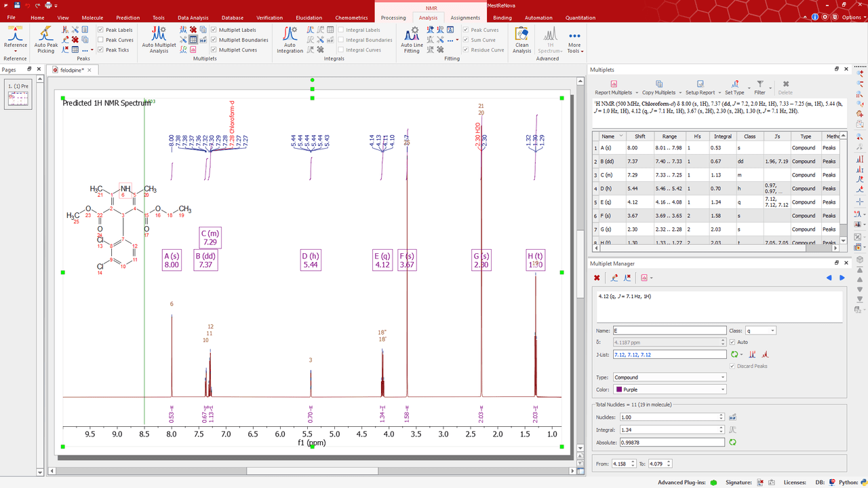This screenshot has height=488, width=868.
Task: Click the Filter funnel icon
Action: pos(760,83)
